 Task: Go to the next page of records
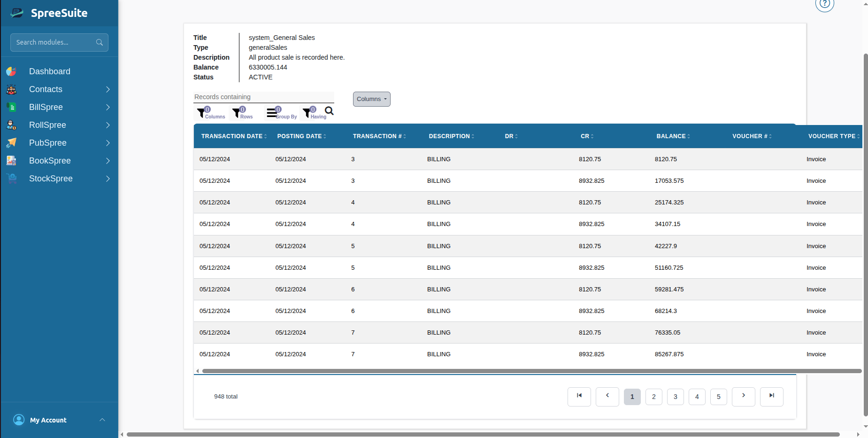(x=744, y=396)
